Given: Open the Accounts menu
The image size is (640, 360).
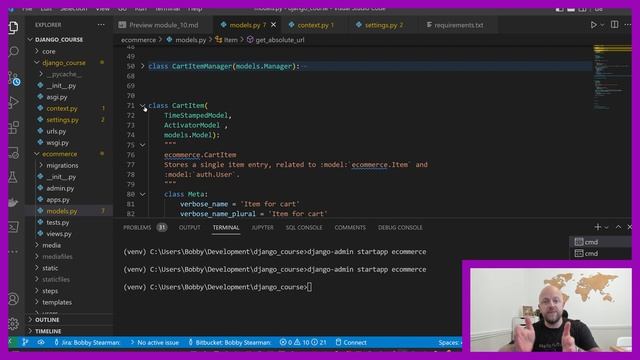Looking at the screenshot, I should pyautogui.click(x=13, y=299).
